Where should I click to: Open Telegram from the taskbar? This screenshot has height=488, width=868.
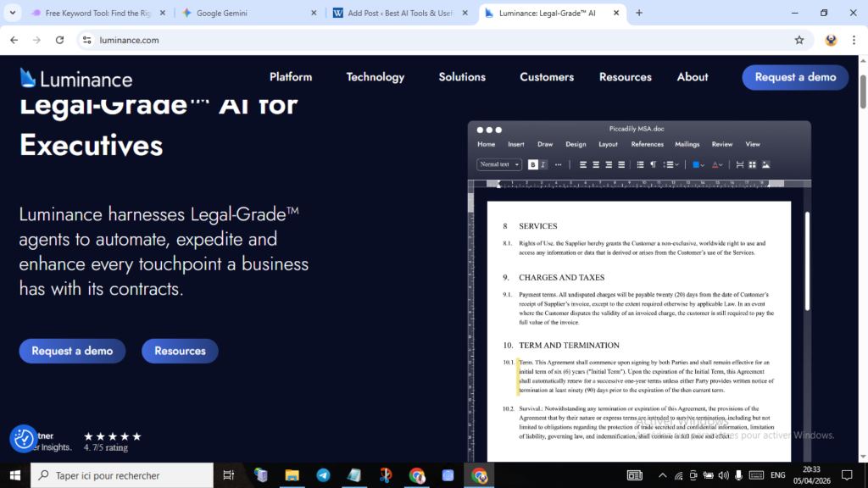[x=323, y=475]
